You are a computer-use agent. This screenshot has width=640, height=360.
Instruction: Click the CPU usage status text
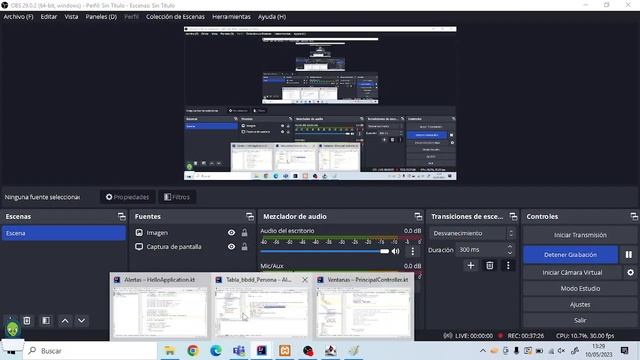pos(584,336)
